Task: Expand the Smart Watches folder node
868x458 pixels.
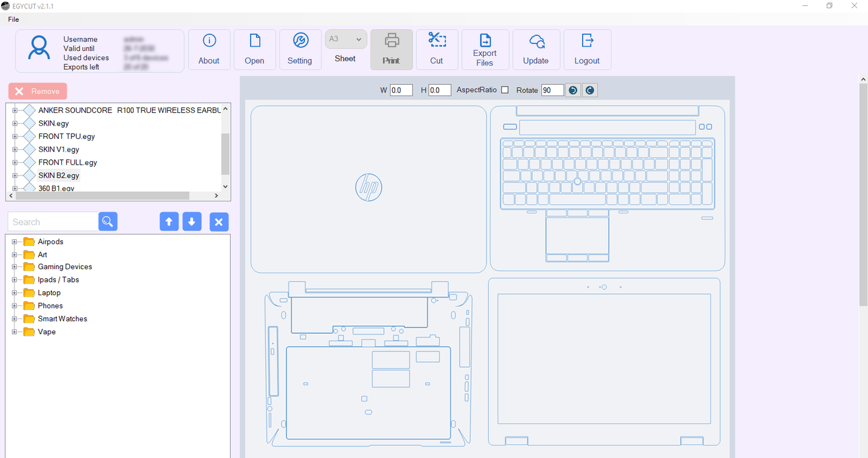Action: 14,319
